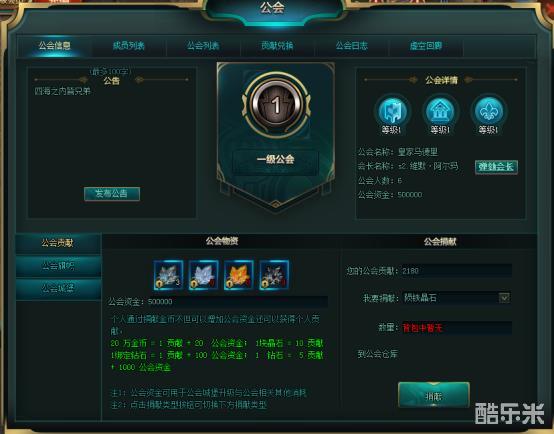Select the dark crystal item, fourth slot
This screenshot has height=434, width=554.
274,275
